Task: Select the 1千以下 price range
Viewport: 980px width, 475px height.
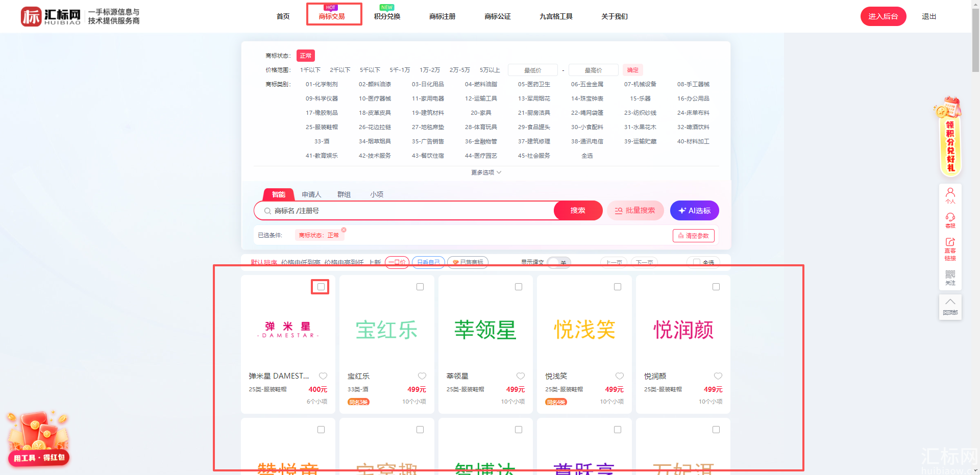Action: coord(310,70)
